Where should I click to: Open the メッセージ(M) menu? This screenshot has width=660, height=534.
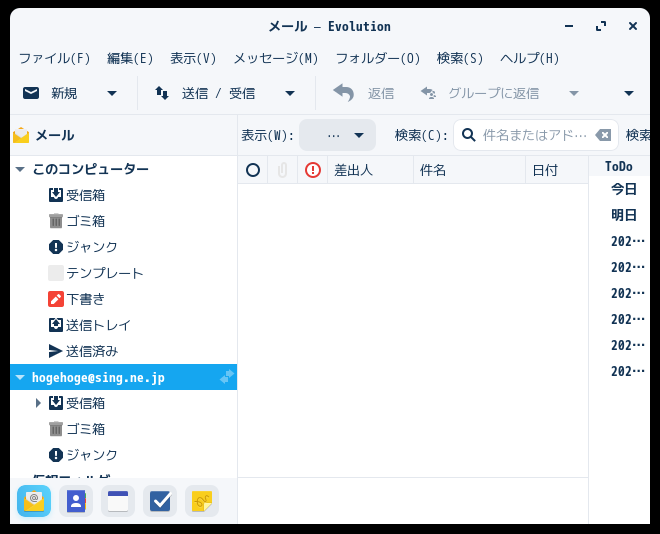tap(276, 58)
